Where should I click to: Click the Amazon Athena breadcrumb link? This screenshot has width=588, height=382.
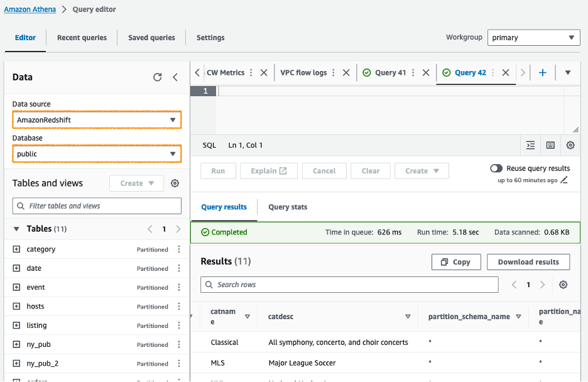(x=30, y=9)
